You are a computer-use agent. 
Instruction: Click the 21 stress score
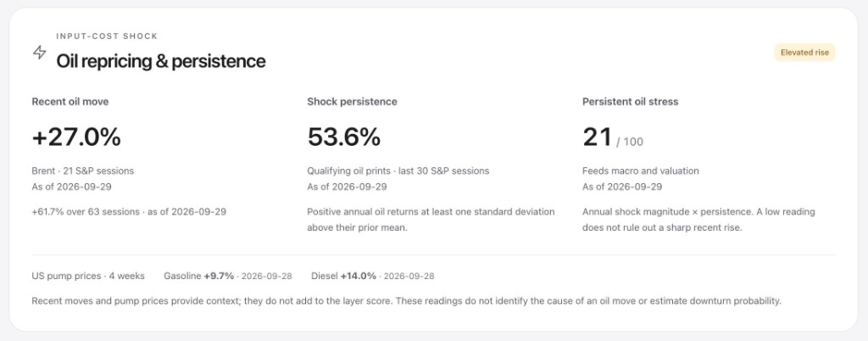pos(597,137)
